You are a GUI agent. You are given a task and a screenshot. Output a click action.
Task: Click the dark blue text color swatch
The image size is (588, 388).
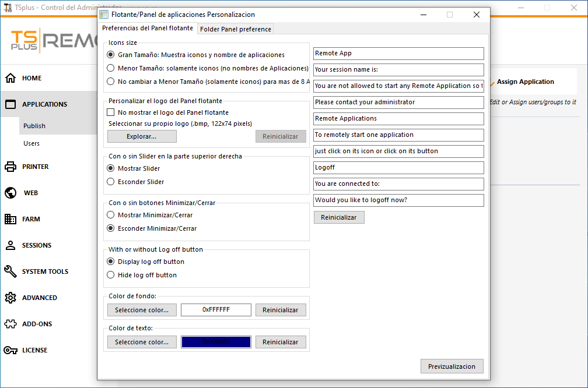216,342
